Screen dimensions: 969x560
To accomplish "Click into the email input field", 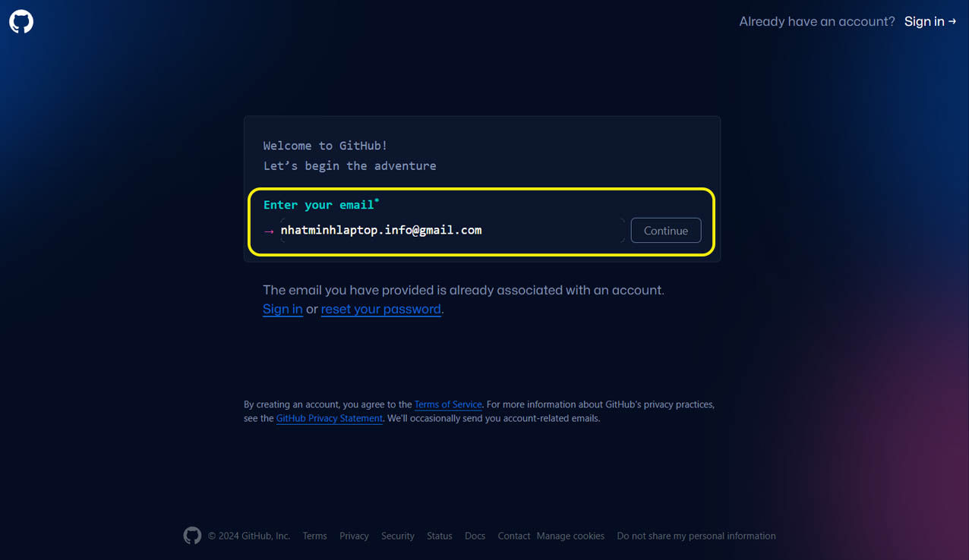I will coord(453,230).
